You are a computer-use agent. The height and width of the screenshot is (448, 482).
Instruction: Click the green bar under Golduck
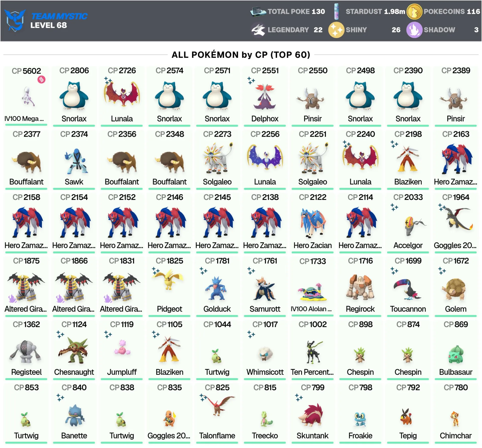click(x=217, y=316)
